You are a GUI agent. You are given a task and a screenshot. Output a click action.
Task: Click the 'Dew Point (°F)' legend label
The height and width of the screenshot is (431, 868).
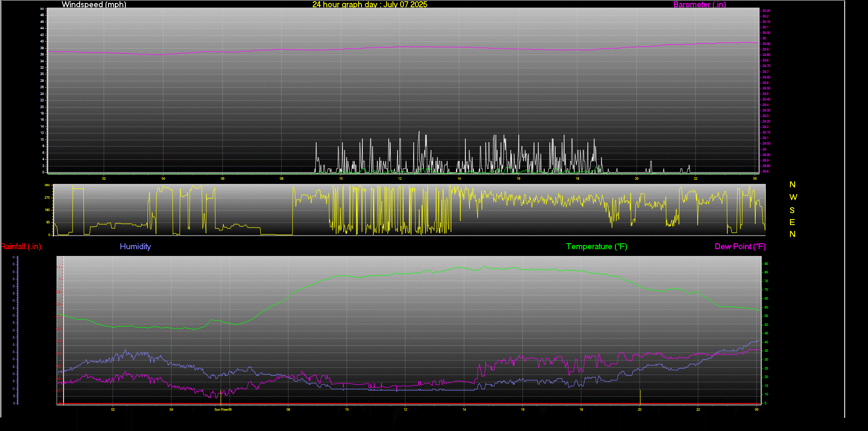click(740, 247)
